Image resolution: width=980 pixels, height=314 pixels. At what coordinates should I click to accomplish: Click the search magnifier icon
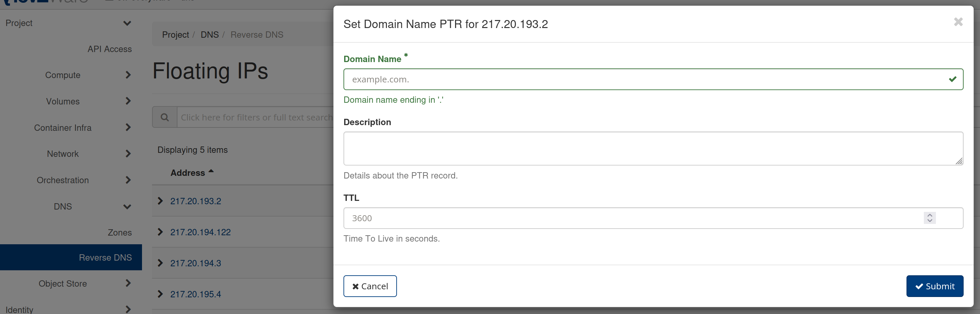165,117
